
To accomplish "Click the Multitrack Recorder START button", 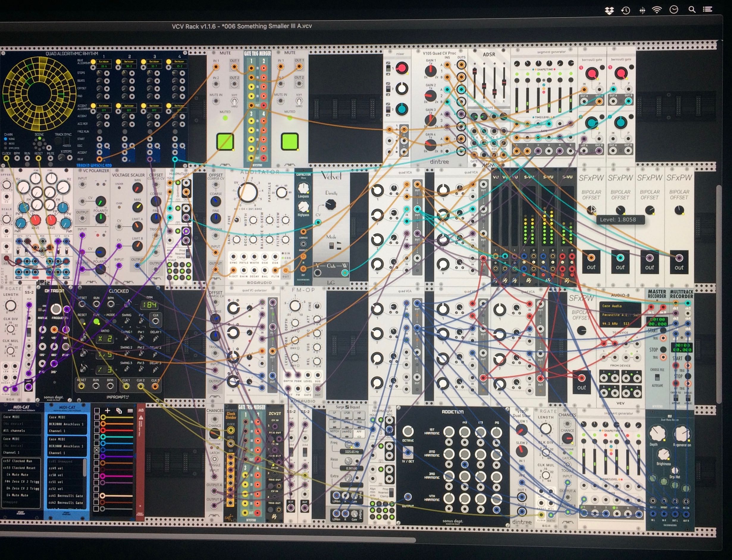I will 687,358.
